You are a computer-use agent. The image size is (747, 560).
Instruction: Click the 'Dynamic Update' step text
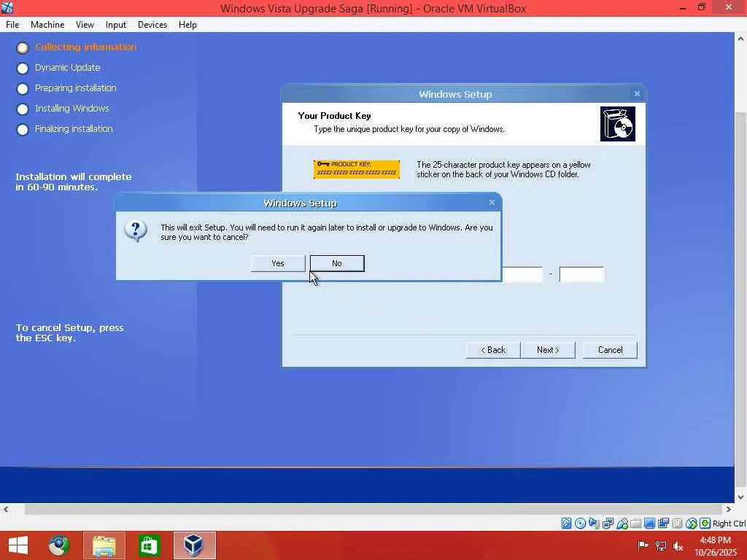coord(68,68)
